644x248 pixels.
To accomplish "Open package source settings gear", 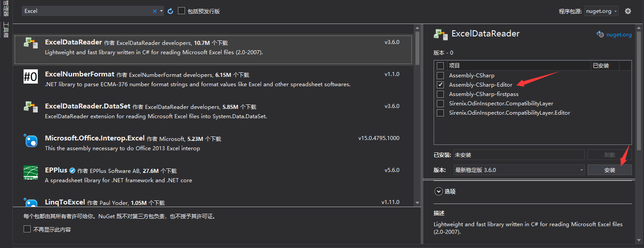I will [628, 11].
